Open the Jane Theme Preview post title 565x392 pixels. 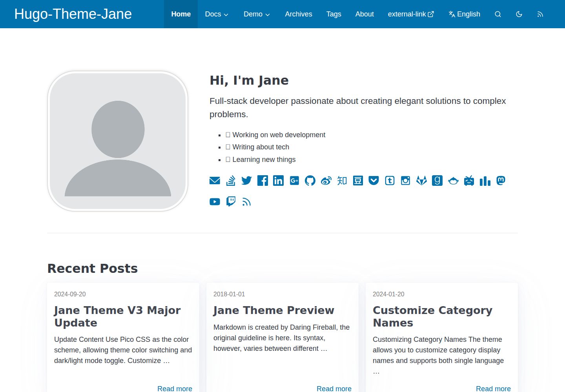click(x=274, y=310)
